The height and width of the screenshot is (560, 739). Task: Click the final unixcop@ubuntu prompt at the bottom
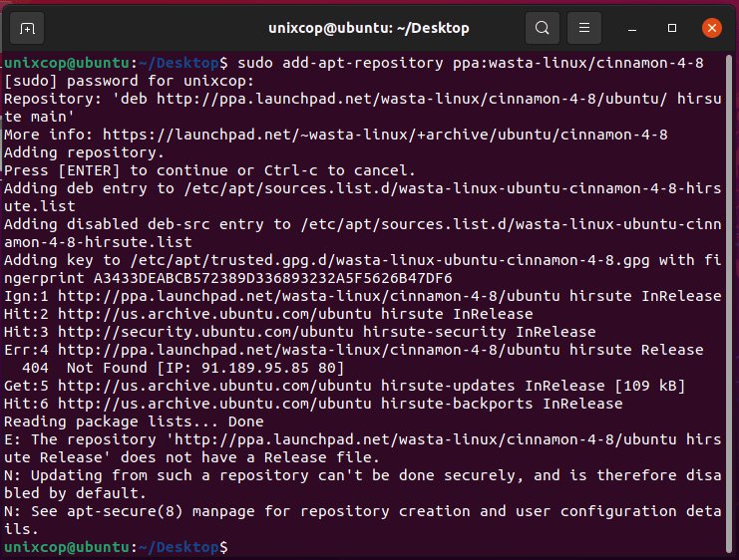click(x=116, y=547)
